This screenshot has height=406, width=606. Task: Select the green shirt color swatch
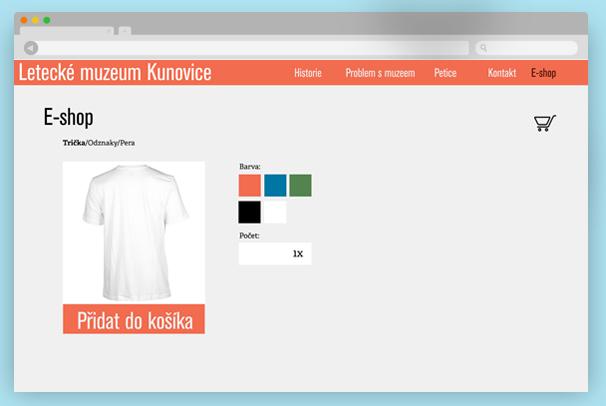[x=300, y=185]
